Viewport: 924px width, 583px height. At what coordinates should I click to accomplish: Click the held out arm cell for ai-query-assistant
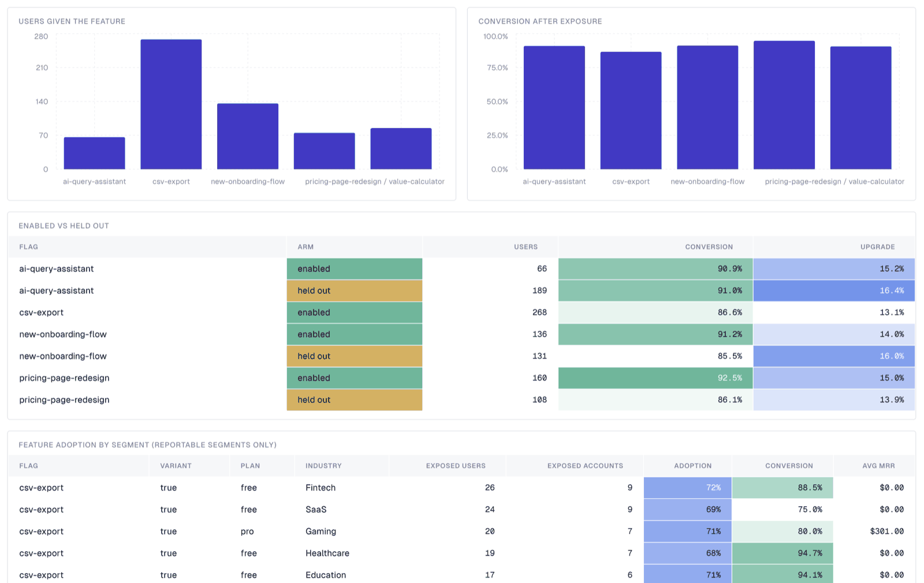click(x=355, y=291)
